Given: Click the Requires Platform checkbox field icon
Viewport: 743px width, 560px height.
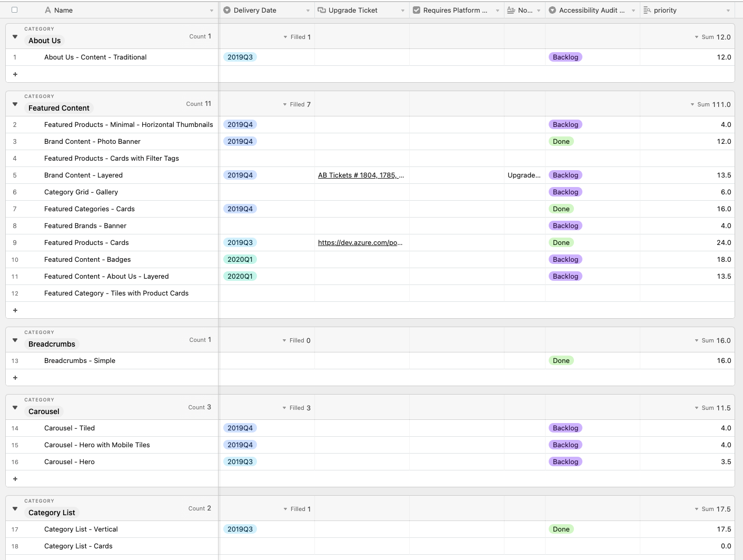Looking at the screenshot, I should pos(417,10).
